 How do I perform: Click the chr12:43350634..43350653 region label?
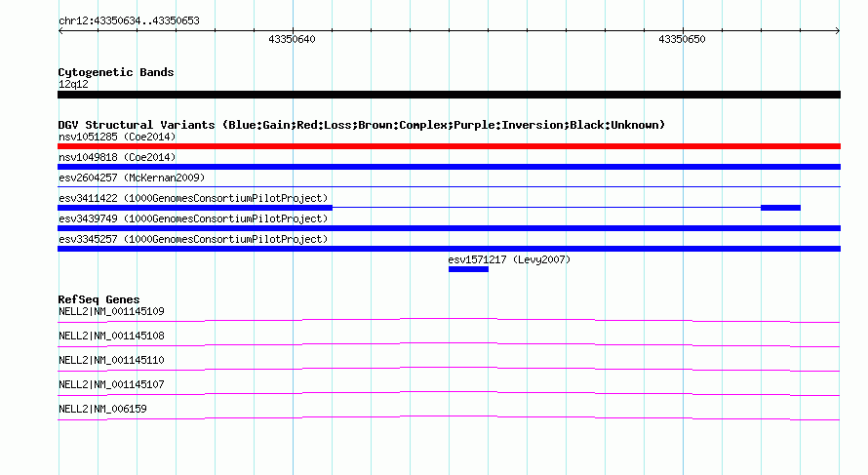click(x=129, y=21)
